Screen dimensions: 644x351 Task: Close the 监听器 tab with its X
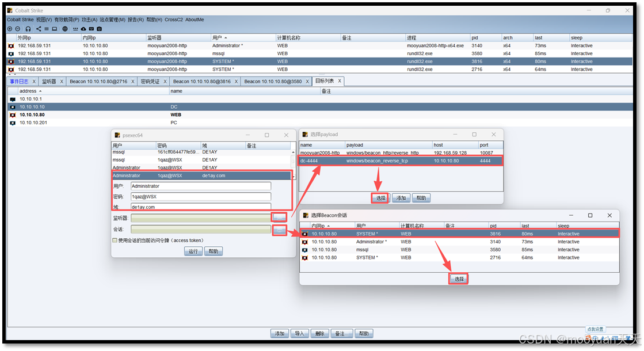[x=62, y=82]
